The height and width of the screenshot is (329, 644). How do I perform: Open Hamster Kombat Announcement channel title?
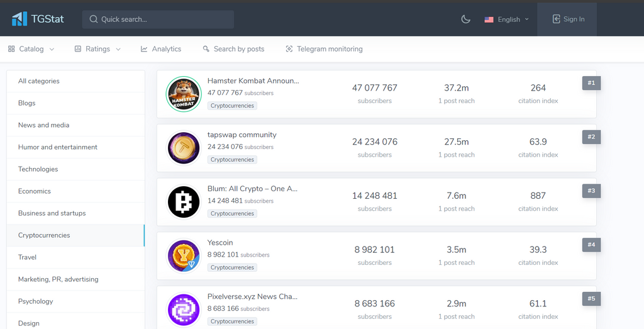(253, 81)
